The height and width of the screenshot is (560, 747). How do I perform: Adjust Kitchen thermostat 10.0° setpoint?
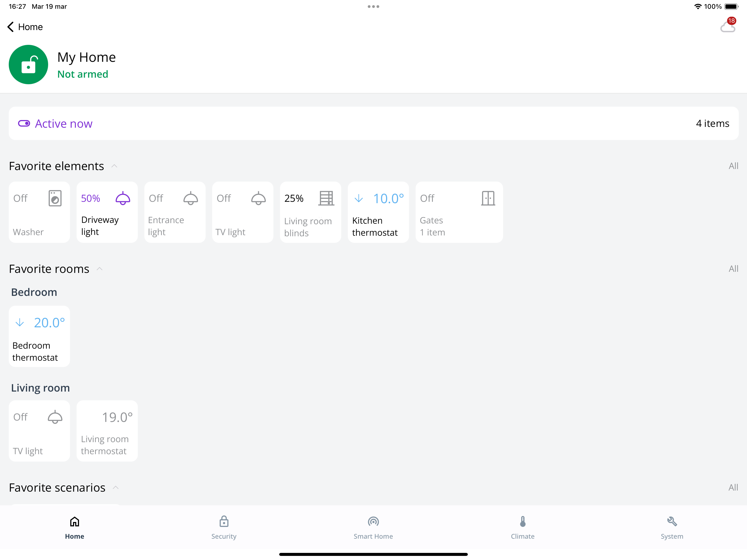[x=388, y=198]
